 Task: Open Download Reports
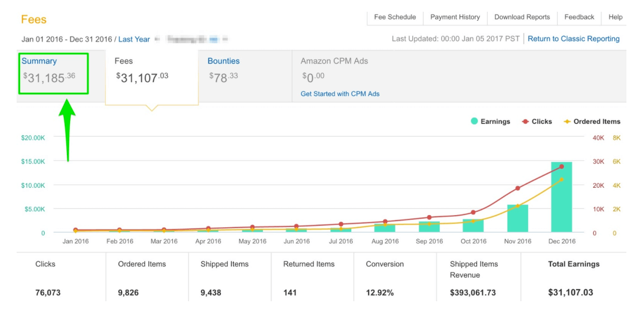pos(522,17)
